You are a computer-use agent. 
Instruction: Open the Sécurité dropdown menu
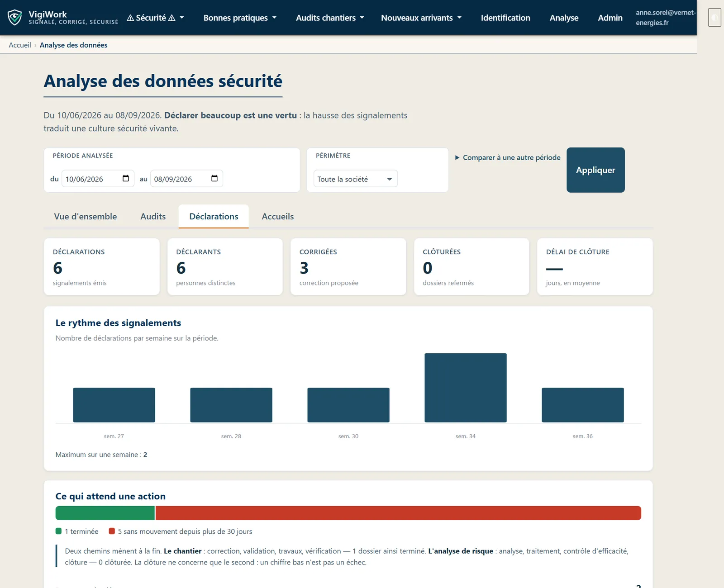click(155, 18)
